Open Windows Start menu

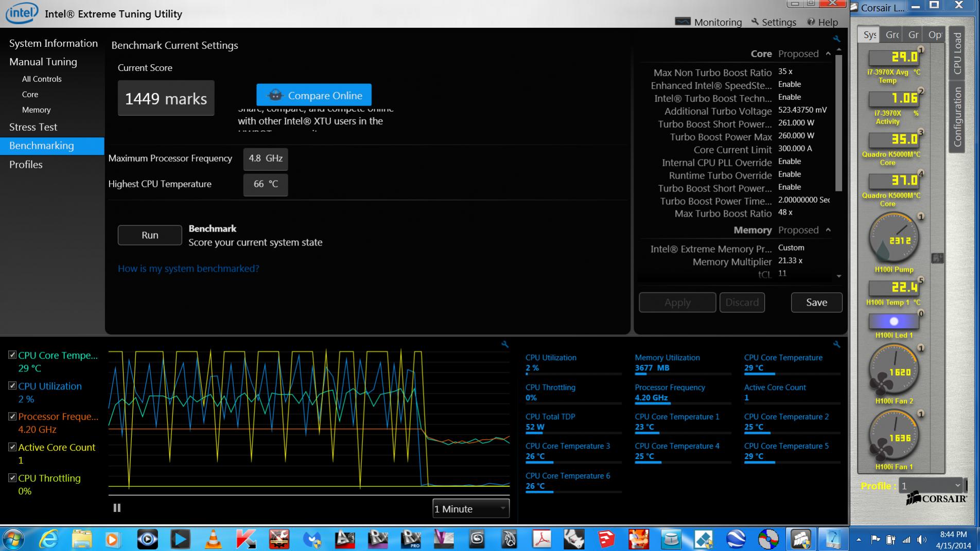click(x=13, y=539)
